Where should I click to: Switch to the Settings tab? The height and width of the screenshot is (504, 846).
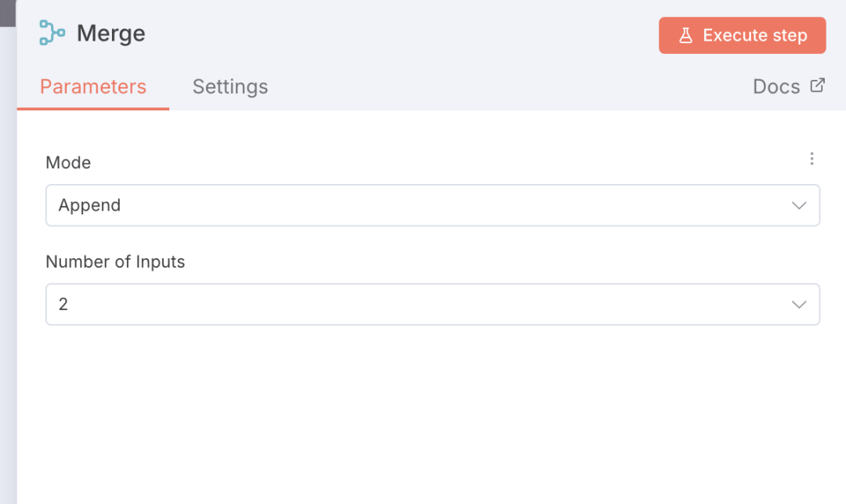[x=230, y=86]
